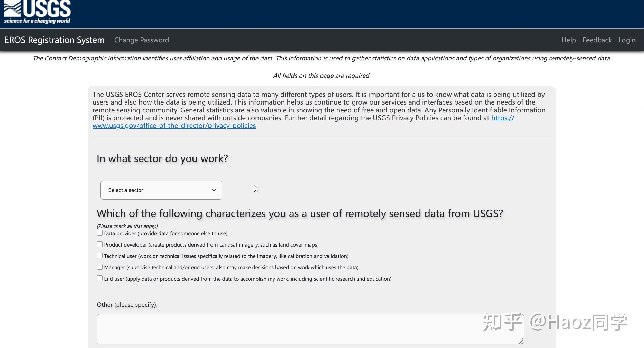Go to the Login page
Image resolution: width=644 pixels, height=348 pixels.
[627, 40]
